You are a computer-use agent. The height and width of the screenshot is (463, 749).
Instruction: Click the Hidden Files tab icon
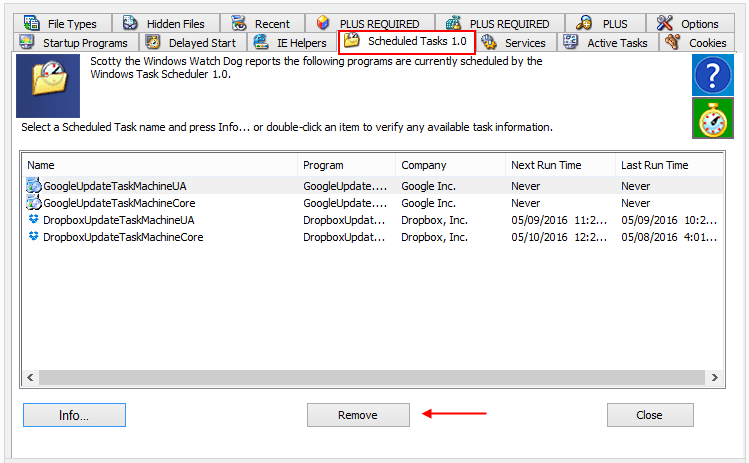(x=130, y=23)
